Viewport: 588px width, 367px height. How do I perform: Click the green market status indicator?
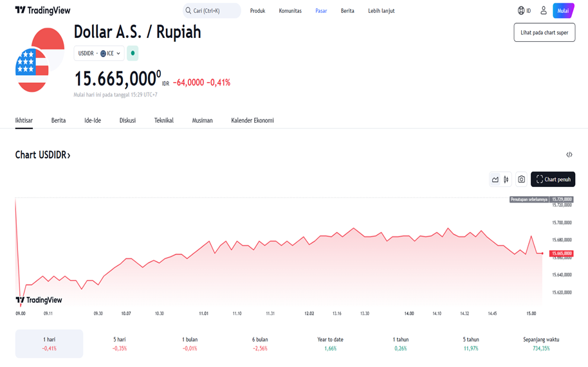(133, 53)
